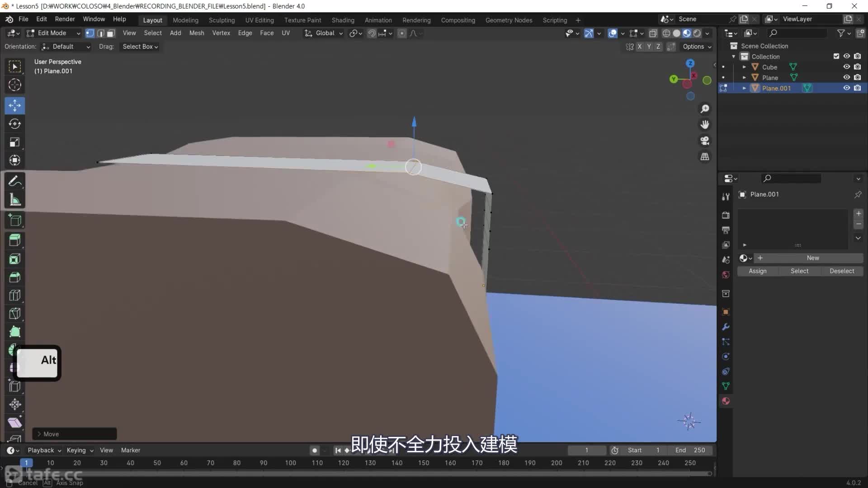This screenshot has height=488, width=868.
Task: Click the Assign button for the vertex group
Action: (758, 271)
